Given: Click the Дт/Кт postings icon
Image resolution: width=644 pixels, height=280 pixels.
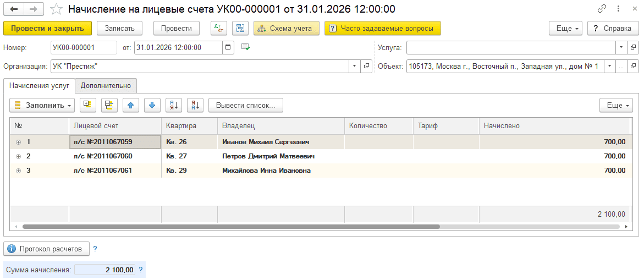Looking at the screenshot, I should point(218,28).
